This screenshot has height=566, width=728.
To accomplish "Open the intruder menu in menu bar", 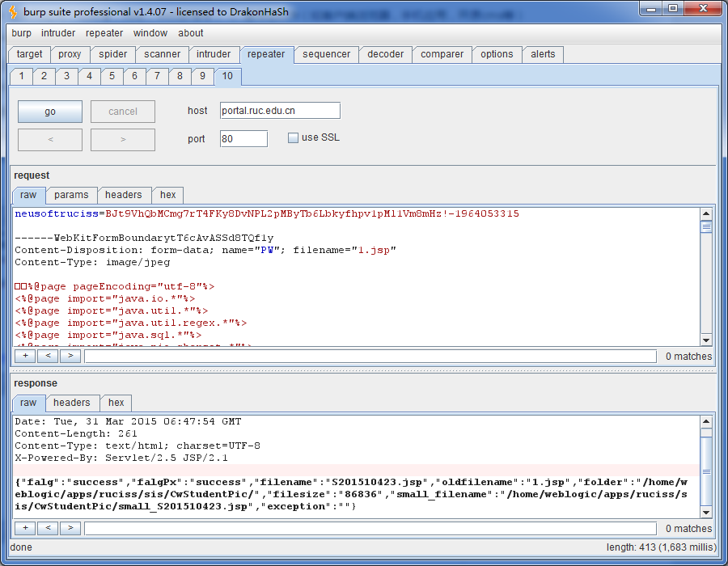I will 58,33.
